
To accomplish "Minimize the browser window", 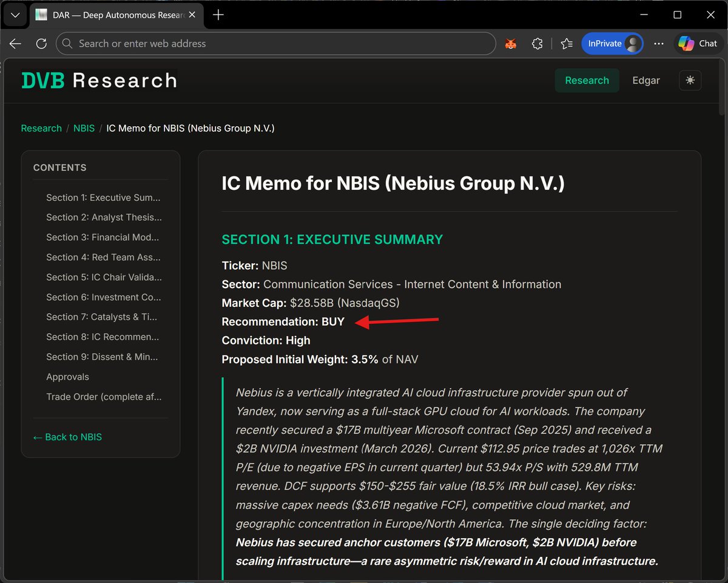I will coord(645,15).
